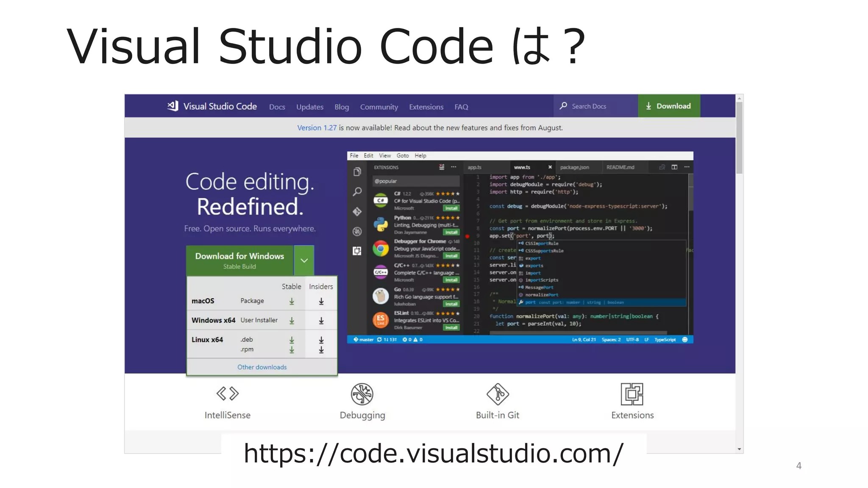The image size is (868, 488).
Task: Click Download for Windows Stable Build
Action: [x=240, y=260]
